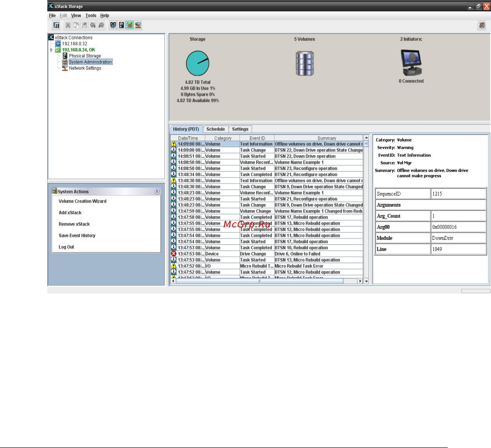
Task: Open the Help menu
Action: click(x=105, y=15)
